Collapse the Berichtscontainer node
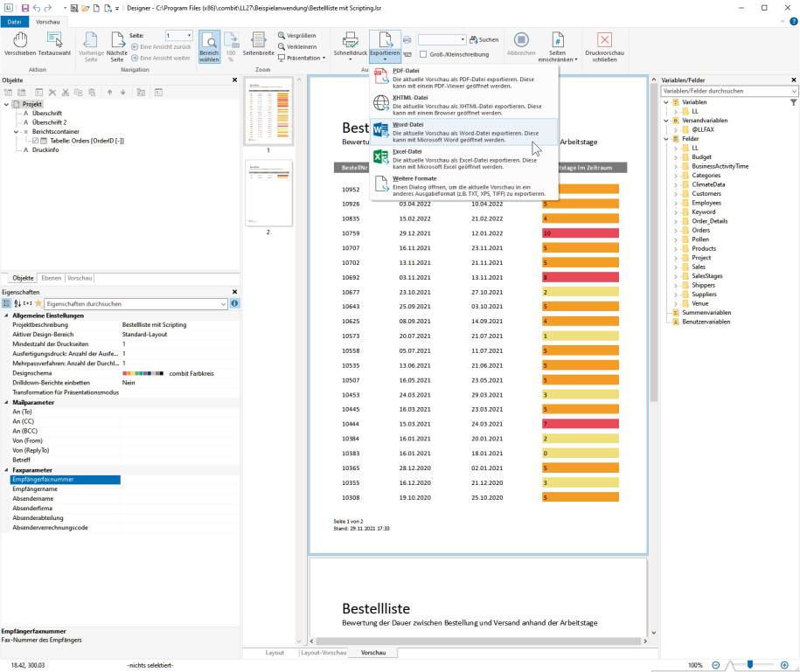Viewport: 800px width, 672px height. pyautogui.click(x=16, y=132)
